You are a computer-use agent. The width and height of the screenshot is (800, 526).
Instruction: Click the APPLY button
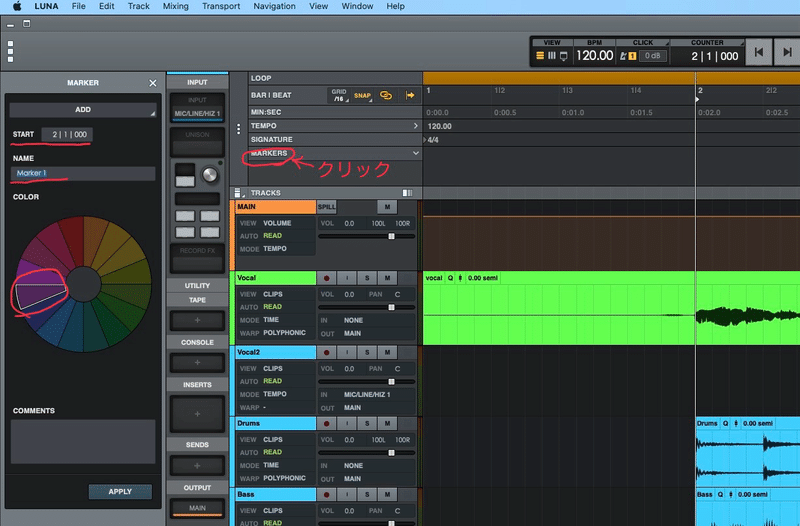pos(120,491)
